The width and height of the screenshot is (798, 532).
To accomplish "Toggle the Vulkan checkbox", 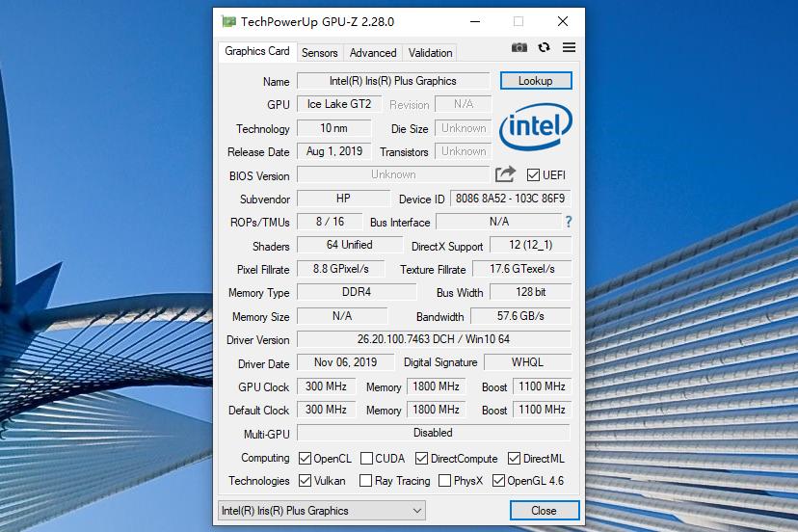I will [305, 481].
